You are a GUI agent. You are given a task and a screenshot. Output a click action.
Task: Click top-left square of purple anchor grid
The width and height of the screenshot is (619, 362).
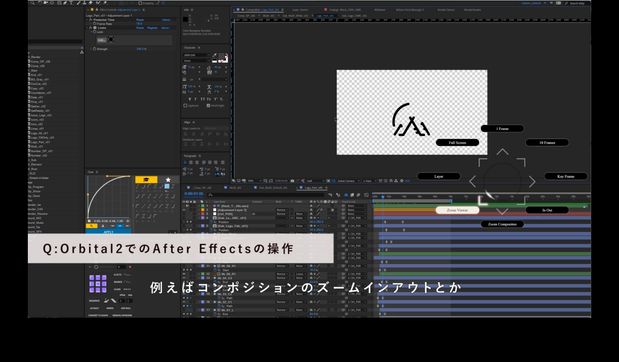92,278
